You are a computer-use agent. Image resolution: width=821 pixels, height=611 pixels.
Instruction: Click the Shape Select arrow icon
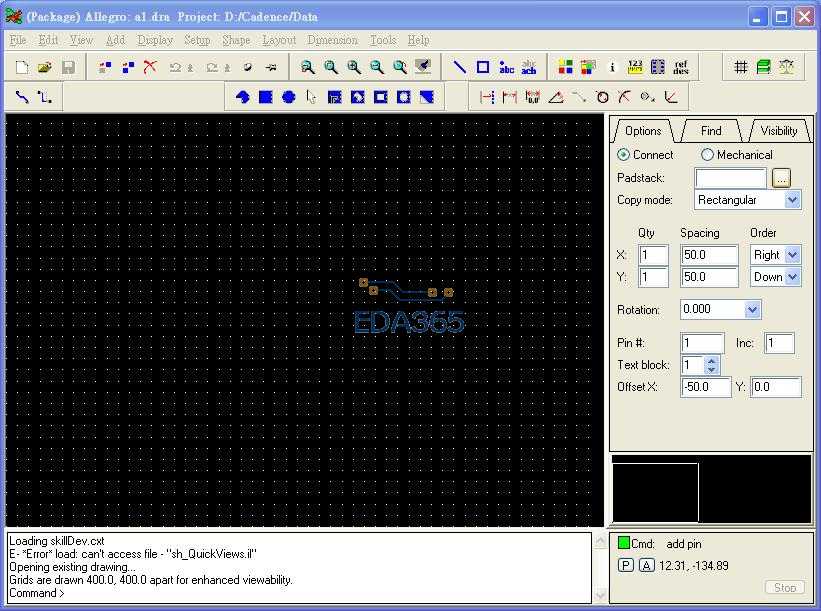pos(311,97)
